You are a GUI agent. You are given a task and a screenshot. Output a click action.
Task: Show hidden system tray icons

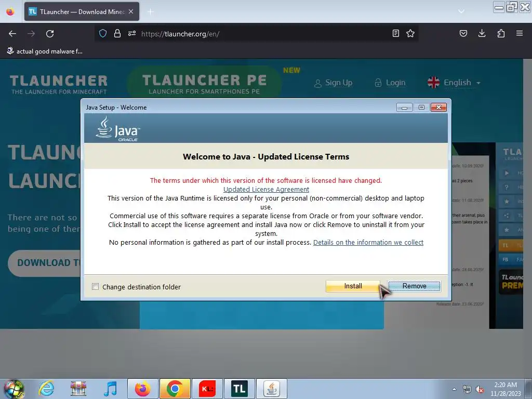454,389
